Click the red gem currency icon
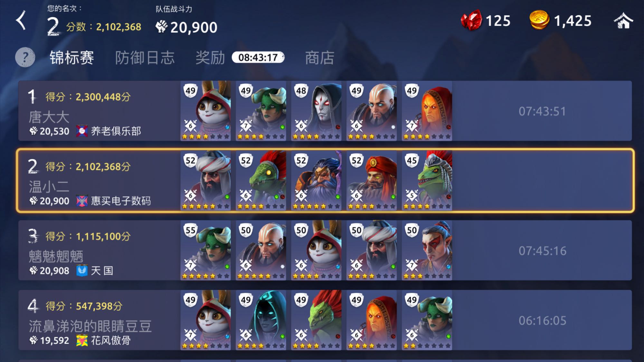The height and width of the screenshot is (362, 644). (x=471, y=20)
